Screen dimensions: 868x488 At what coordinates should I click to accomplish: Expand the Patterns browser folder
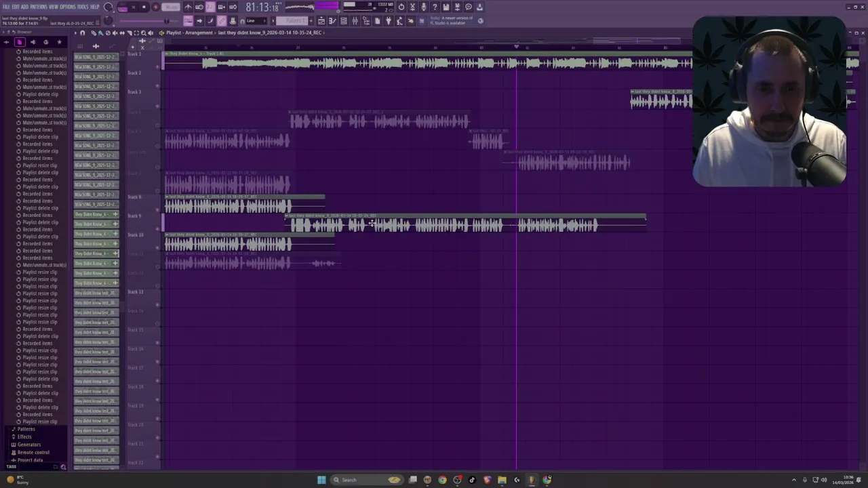pyautogui.click(x=26, y=429)
